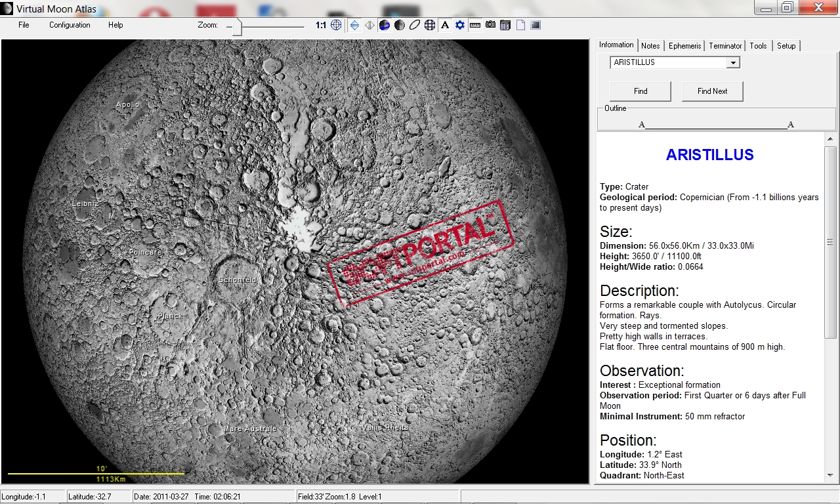Screen dimensions: 840x504
Task: Click the blank page icon in toolbar
Action: coord(520,25)
